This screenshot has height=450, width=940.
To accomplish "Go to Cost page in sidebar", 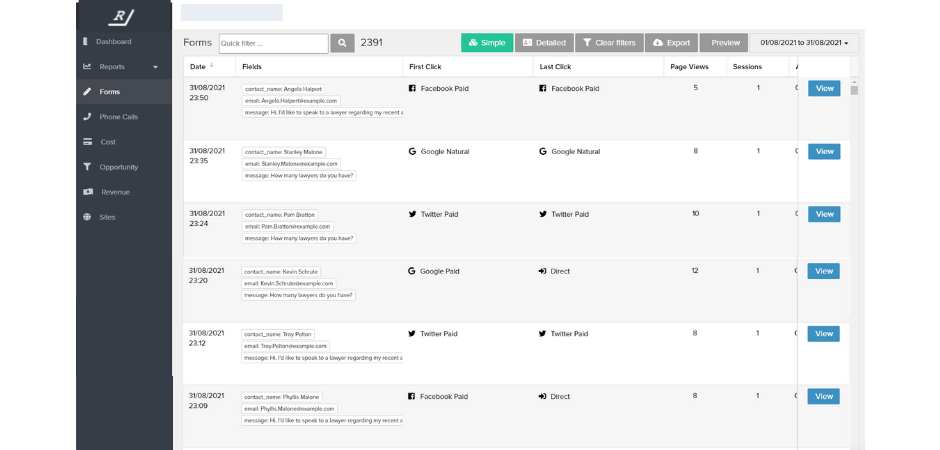I will [x=108, y=142].
